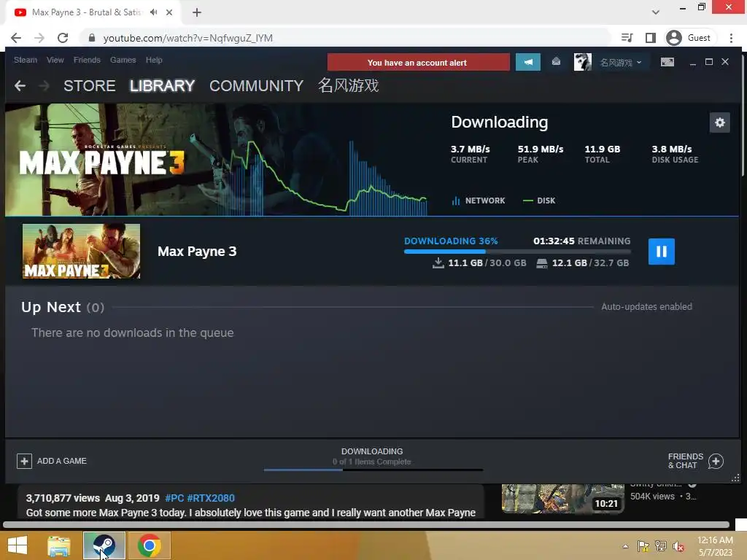Expand the 名风游戏 account dropdown
The width and height of the screenshot is (747, 560).
(621, 63)
